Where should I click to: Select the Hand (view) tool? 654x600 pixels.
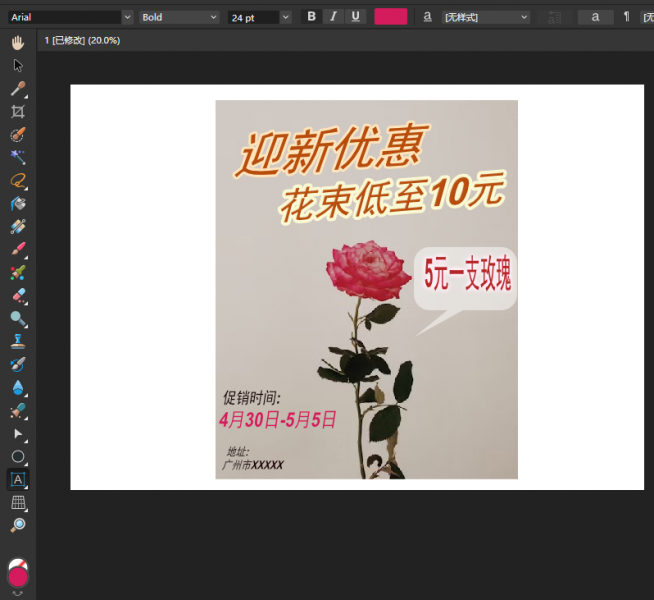18,42
